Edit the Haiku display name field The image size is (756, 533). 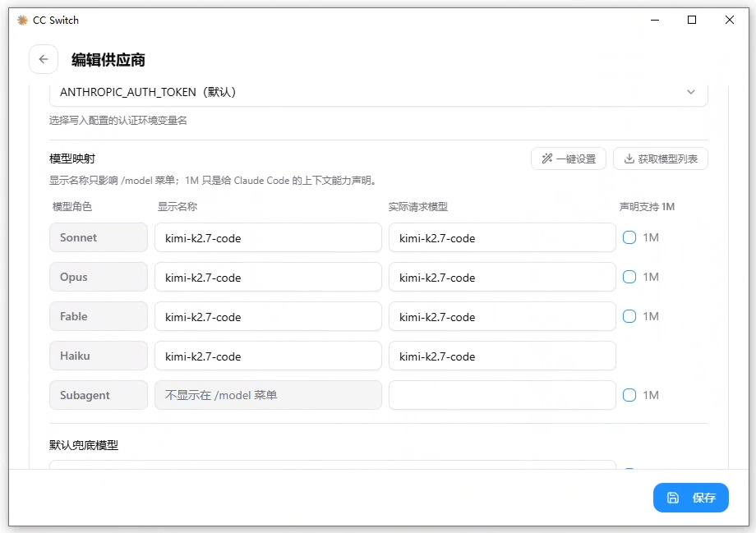click(268, 356)
